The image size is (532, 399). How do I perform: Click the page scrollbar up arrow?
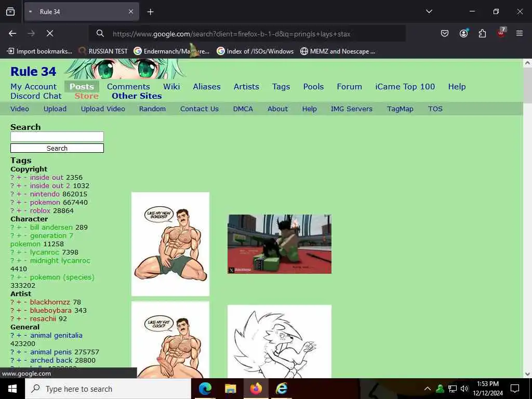coord(527,63)
